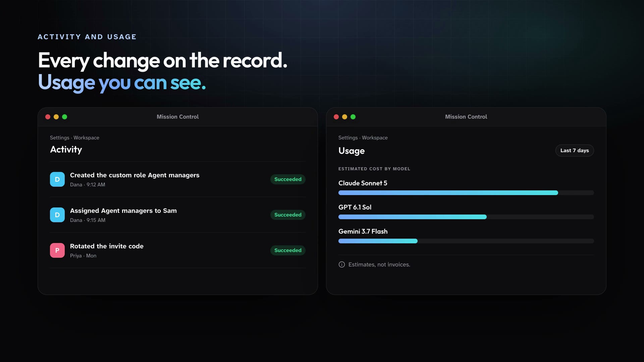This screenshot has width=644, height=362.
Task: Click Priya's pink avatar icon
Action: pos(57,250)
